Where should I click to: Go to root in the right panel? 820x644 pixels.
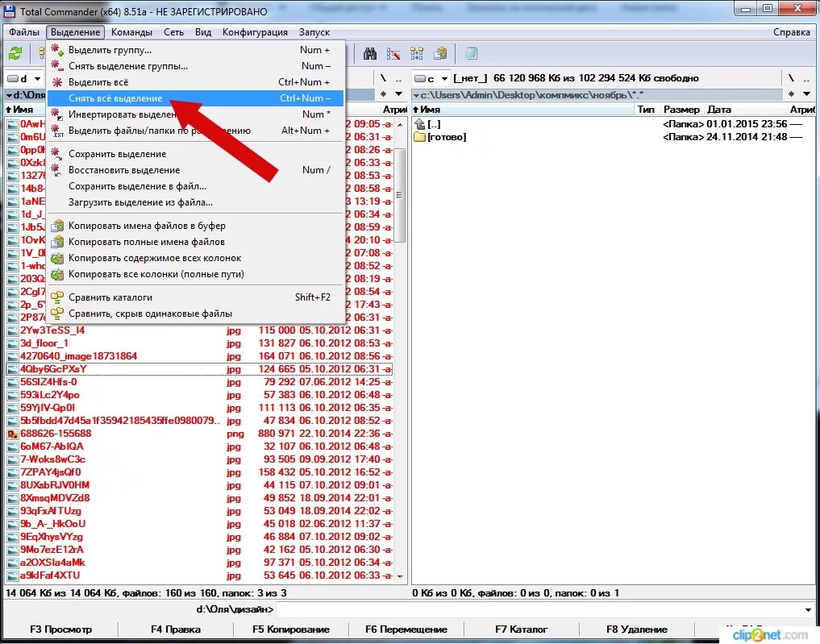pos(791,78)
